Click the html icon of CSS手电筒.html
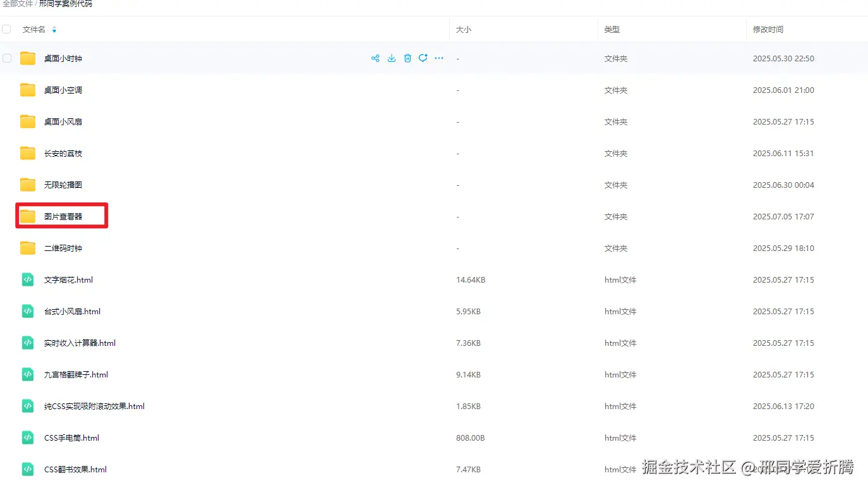Screen dimensions: 868x490 pyautogui.click(x=27, y=438)
